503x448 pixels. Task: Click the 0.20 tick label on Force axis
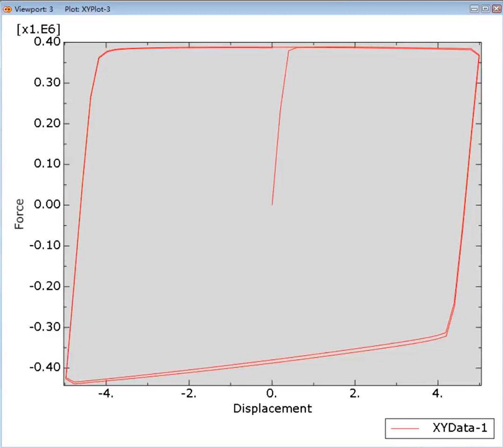coord(47,124)
